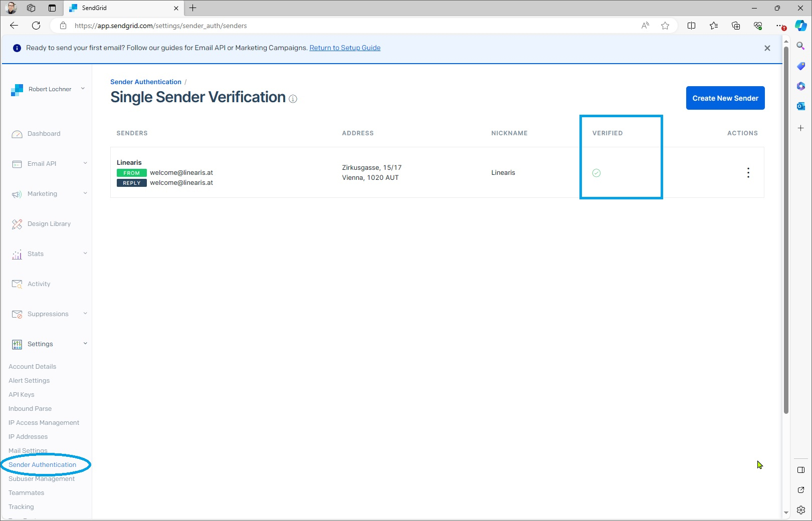
Task: Open the Edge sidebar settings gear
Action: 801,510
